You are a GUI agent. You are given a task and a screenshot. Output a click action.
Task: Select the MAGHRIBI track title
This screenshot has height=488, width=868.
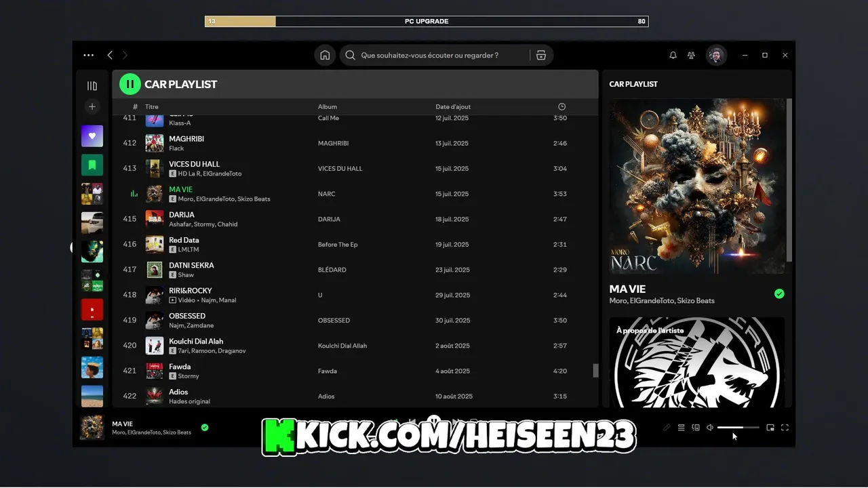186,139
